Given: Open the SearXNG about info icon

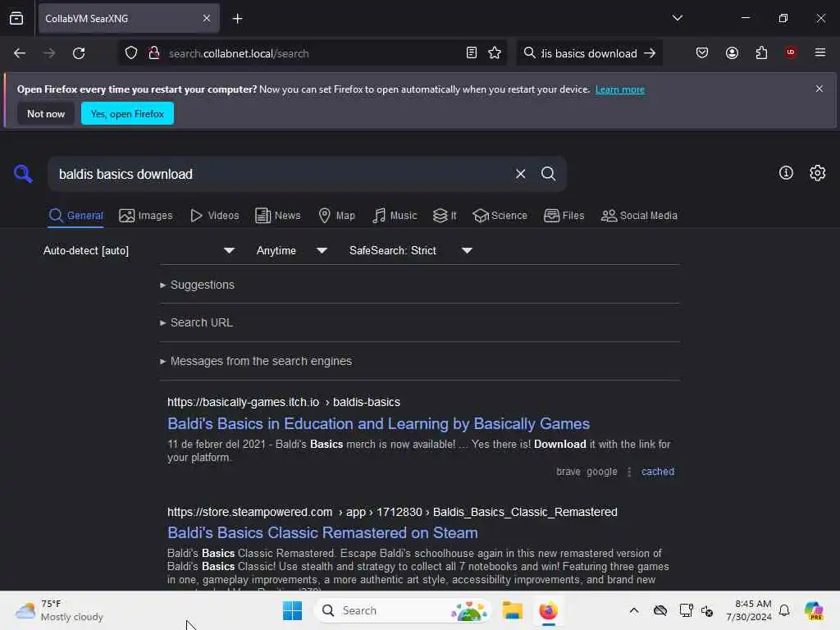Looking at the screenshot, I should (785, 173).
